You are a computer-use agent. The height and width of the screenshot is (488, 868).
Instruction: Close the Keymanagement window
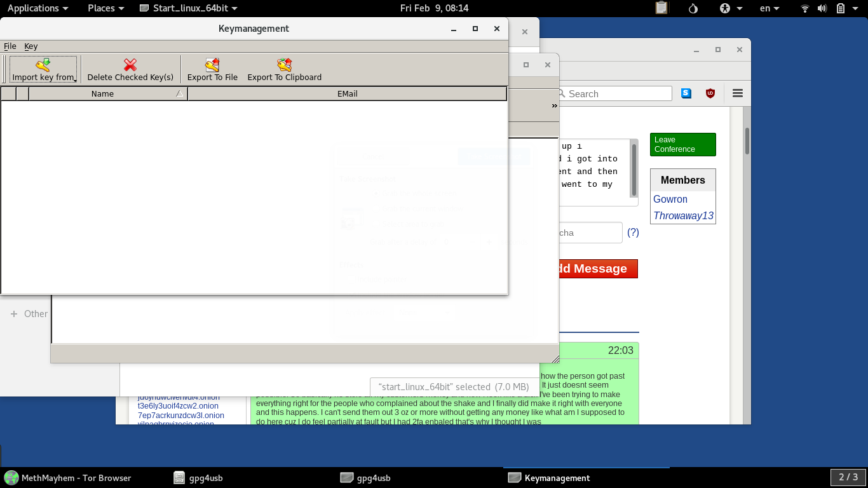(497, 29)
